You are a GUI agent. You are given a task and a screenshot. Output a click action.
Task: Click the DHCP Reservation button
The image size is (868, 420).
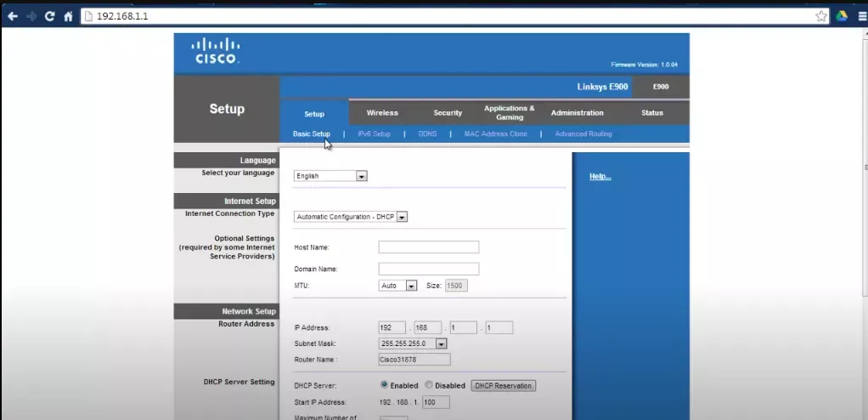click(x=503, y=386)
